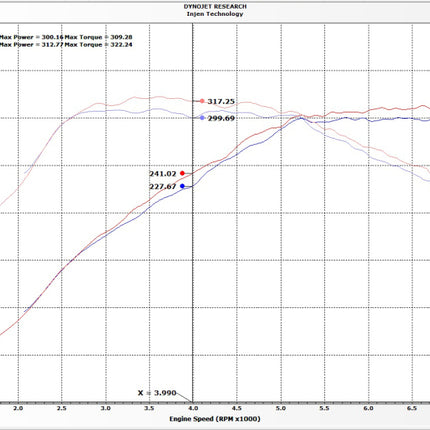430x430 pixels.
Task: Click the 299.69 torque value label
Action: pyautogui.click(x=221, y=118)
